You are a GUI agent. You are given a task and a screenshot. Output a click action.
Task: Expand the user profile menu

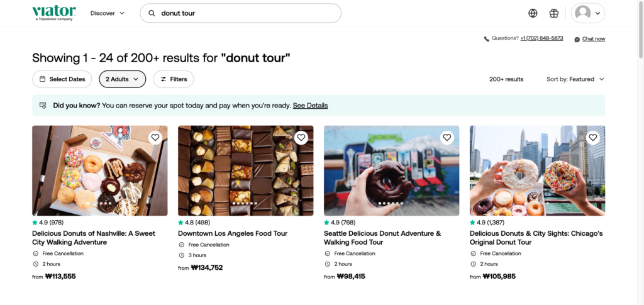(x=588, y=13)
